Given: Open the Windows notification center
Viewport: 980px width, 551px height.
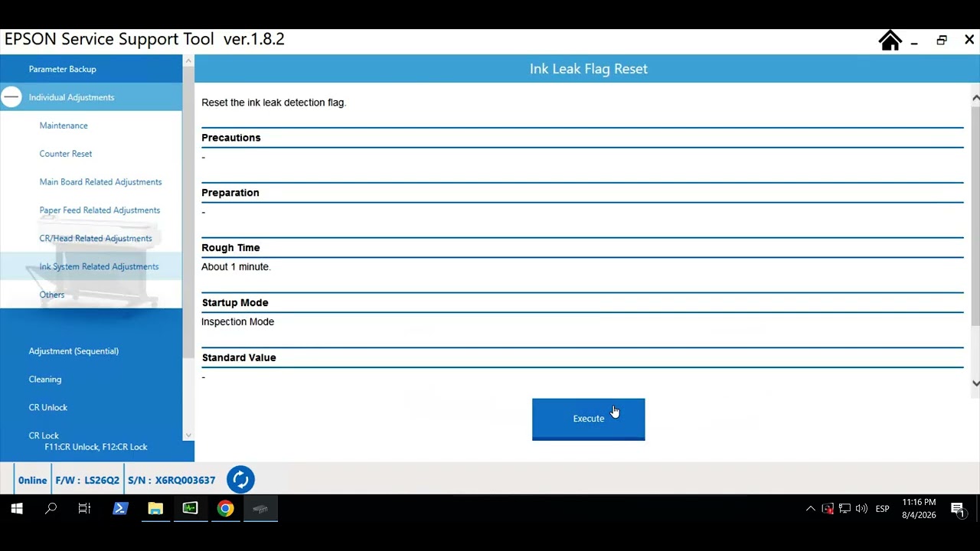Looking at the screenshot, I should tap(958, 509).
